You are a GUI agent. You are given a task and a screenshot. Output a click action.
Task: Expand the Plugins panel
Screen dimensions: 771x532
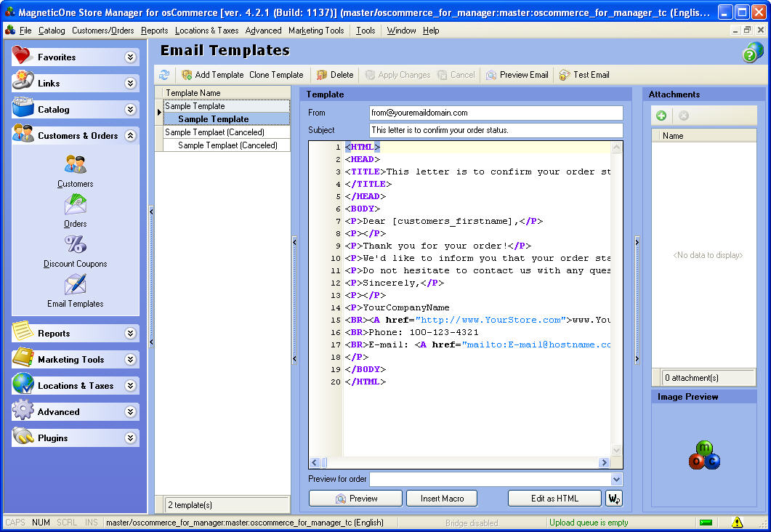tap(130, 437)
